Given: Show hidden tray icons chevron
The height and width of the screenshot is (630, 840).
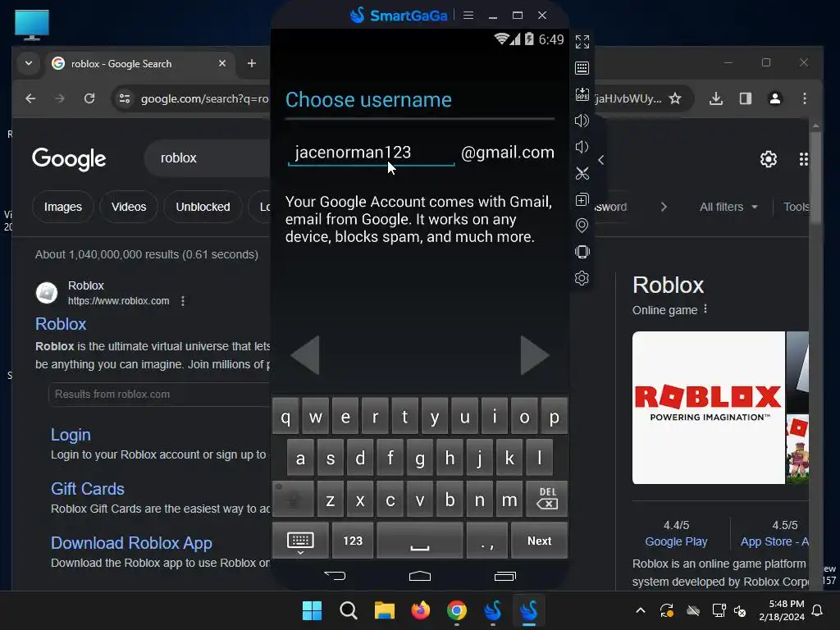Looking at the screenshot, I should [x=640, y=610].
